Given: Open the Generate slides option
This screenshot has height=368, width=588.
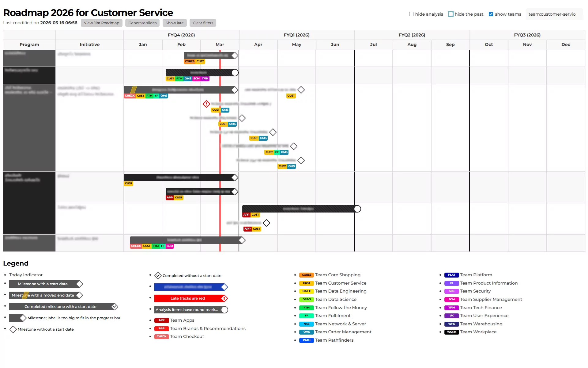Looking at the screenshot, I should (x=142, y=23).
